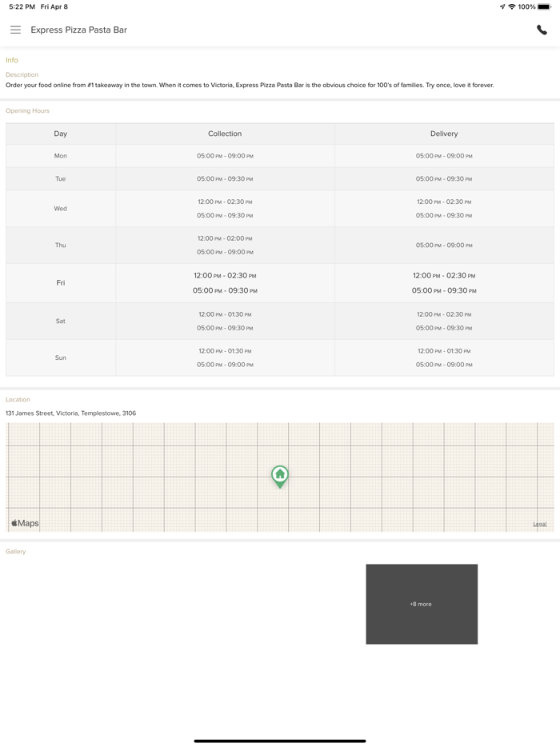Click Friday's Delivery 05:00 PM - 09:30 PM

444,290
